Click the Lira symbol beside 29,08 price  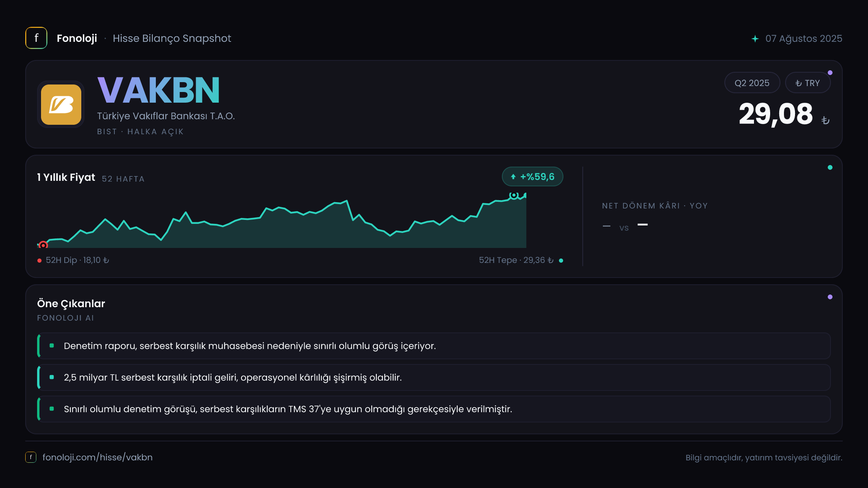click(x=825, y=120)
